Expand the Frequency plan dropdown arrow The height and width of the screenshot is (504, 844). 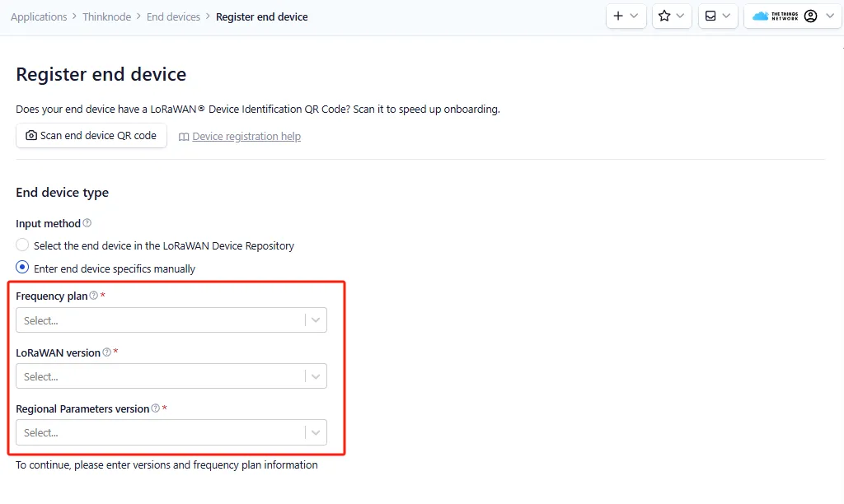pyautogui.click(x=316, y=320)
